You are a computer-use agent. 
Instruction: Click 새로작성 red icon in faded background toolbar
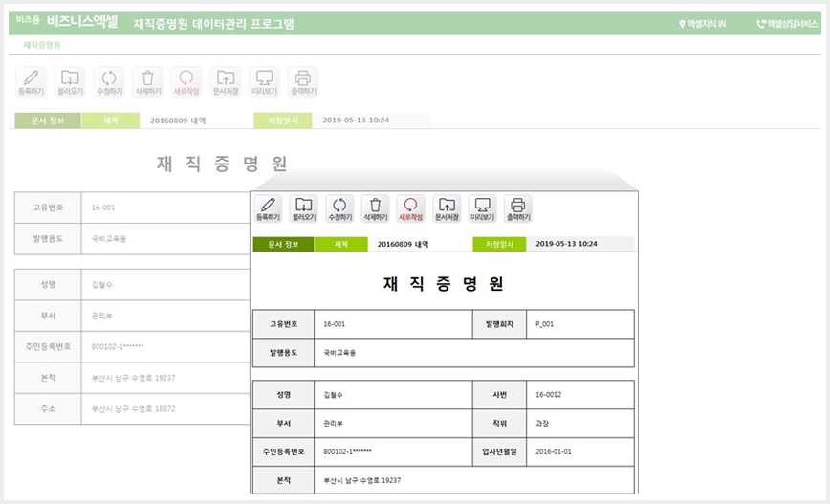tap(186, 82)
